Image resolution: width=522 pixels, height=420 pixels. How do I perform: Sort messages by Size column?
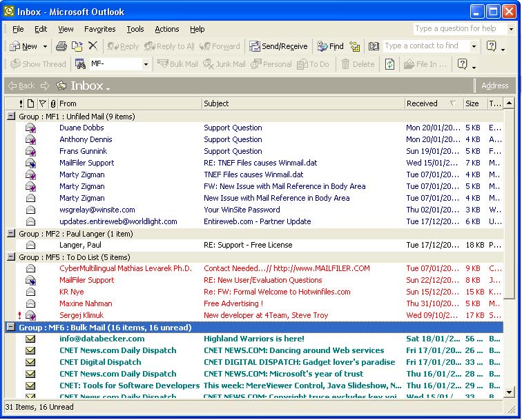[x=475, y=103]
